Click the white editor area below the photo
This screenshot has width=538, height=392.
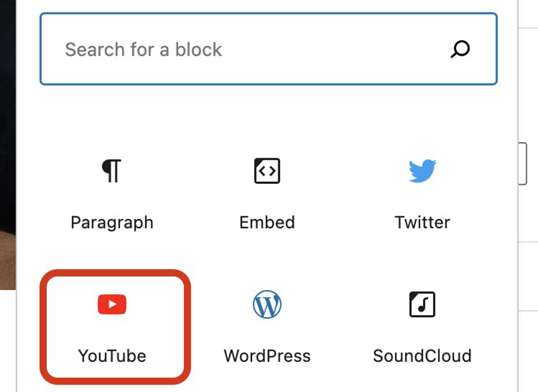pos(8,341)
